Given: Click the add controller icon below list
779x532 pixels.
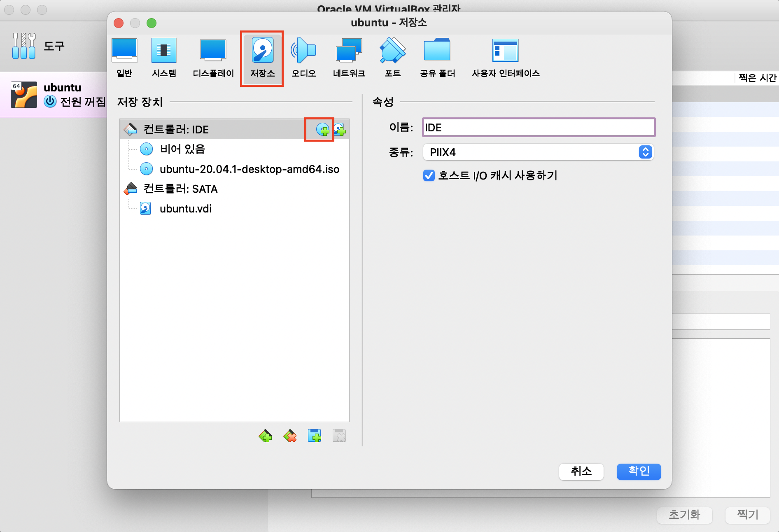Looking at the screenshot, I should point(265,436).
